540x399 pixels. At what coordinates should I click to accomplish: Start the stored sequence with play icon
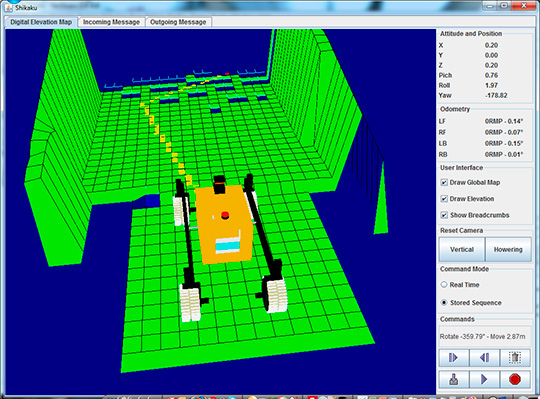tap(484, 379)
